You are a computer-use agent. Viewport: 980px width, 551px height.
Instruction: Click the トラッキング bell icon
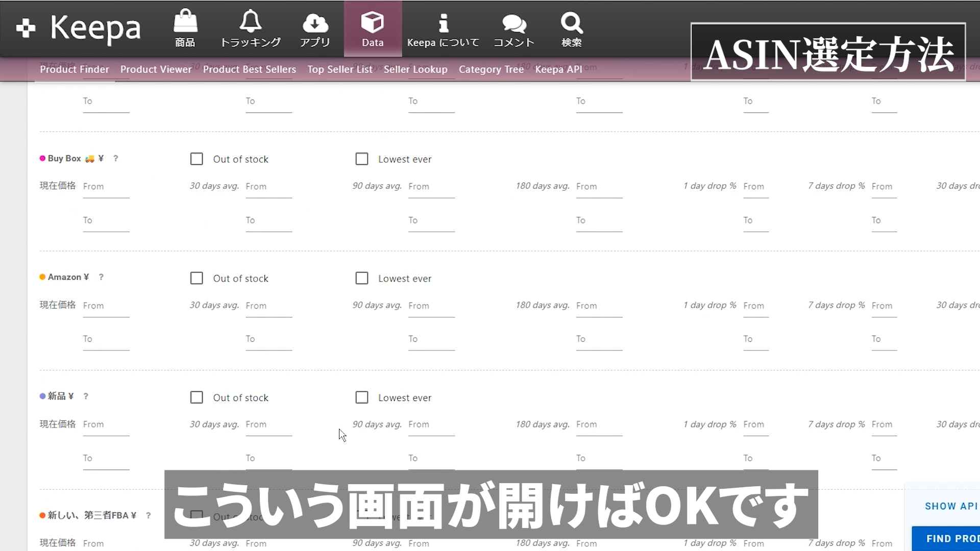[250, 23]
